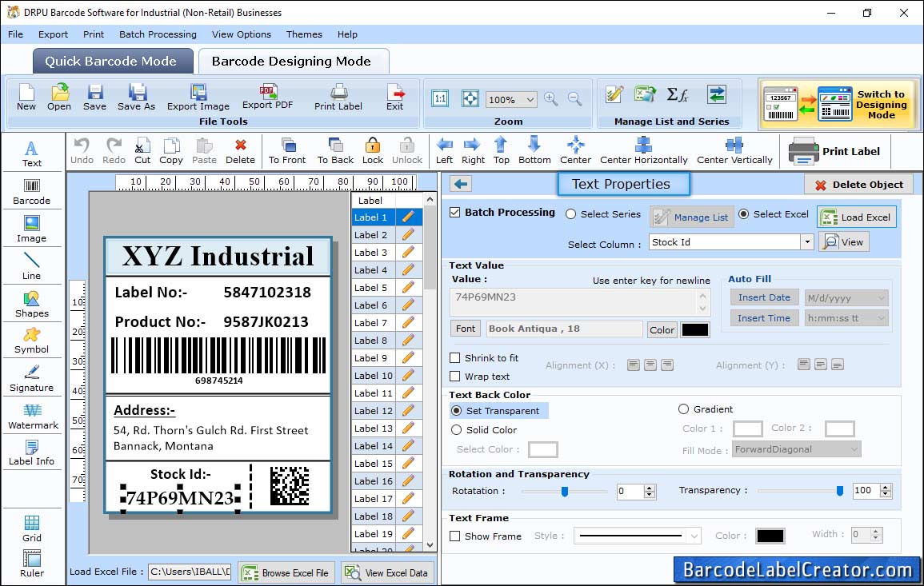Select Solid Color back color
This screenshot has width=924, height=586.
tap(456, 430)
